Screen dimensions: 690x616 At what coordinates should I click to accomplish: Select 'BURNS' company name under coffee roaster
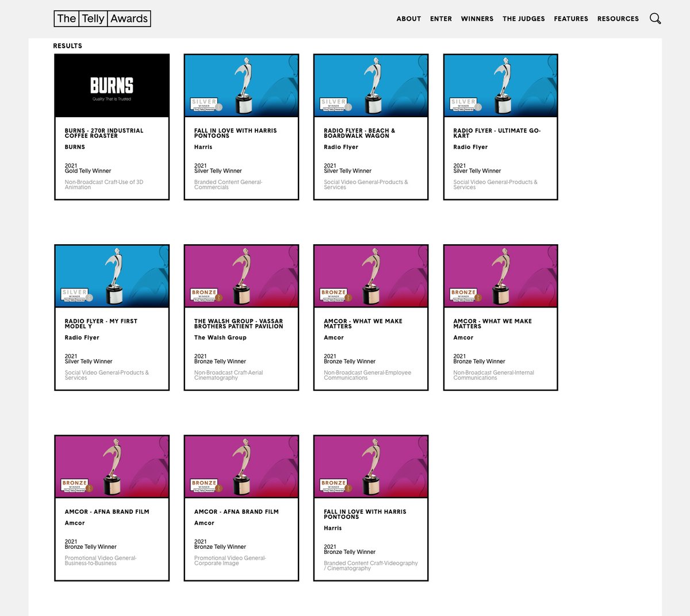point(75,147)
